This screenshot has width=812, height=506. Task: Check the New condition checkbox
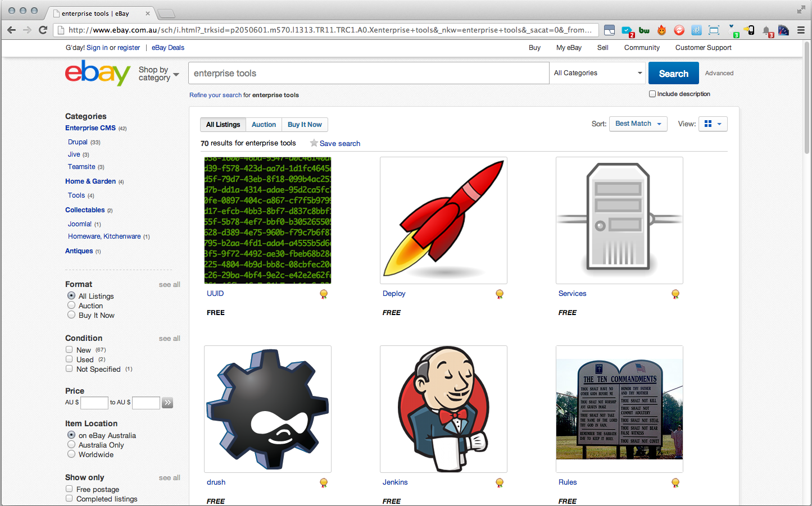[69, 349]
